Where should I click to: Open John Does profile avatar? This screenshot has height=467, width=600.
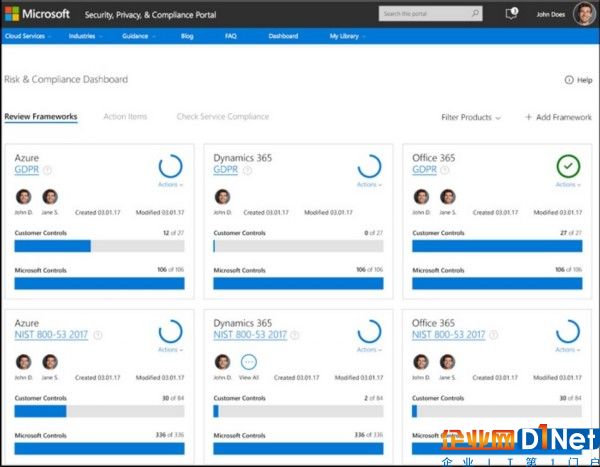(x=584, y=14)
